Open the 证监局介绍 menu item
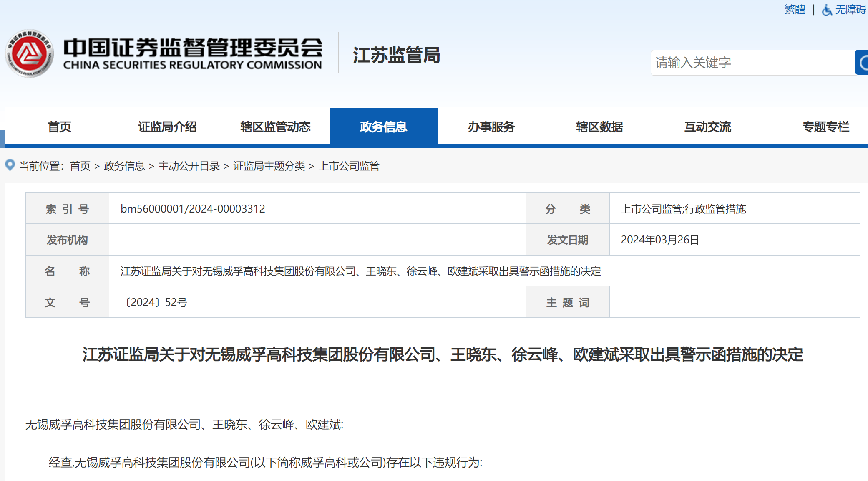Viewport: 868px width, 481px height. point(167,127)
